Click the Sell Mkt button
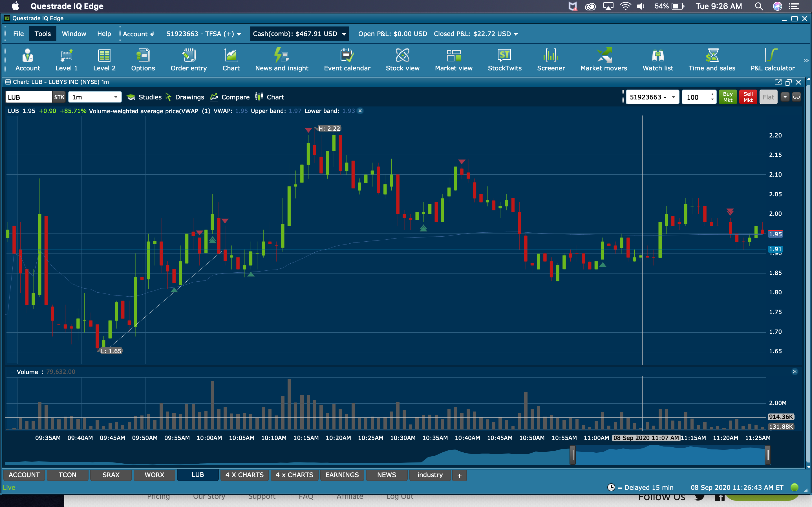 [748, 97]
